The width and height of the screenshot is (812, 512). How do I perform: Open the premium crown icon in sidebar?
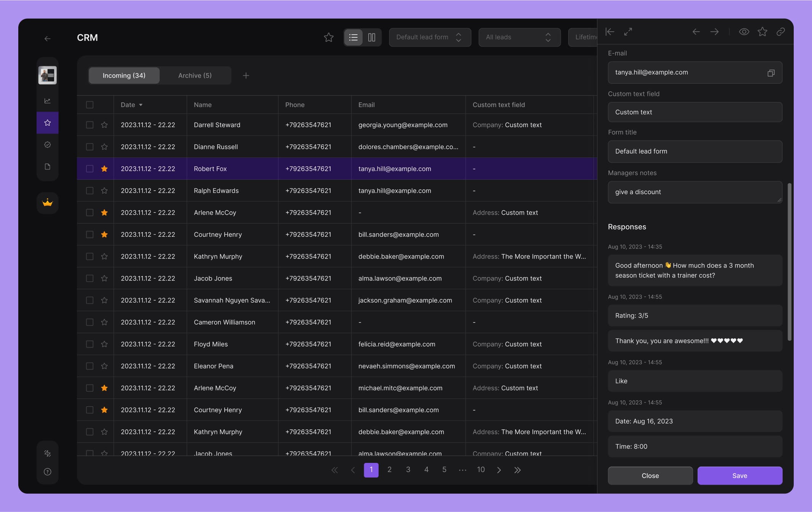coord(48,203)
